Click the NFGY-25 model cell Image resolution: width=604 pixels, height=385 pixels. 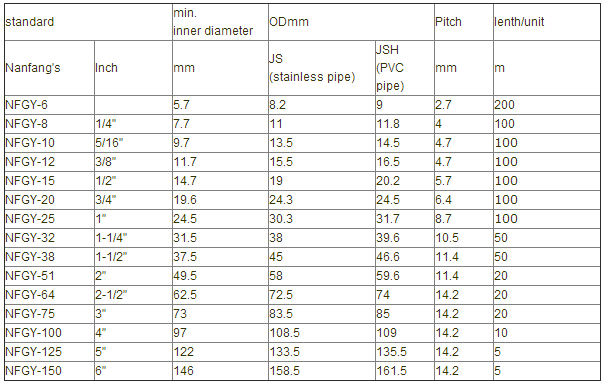tap(49, 219)
